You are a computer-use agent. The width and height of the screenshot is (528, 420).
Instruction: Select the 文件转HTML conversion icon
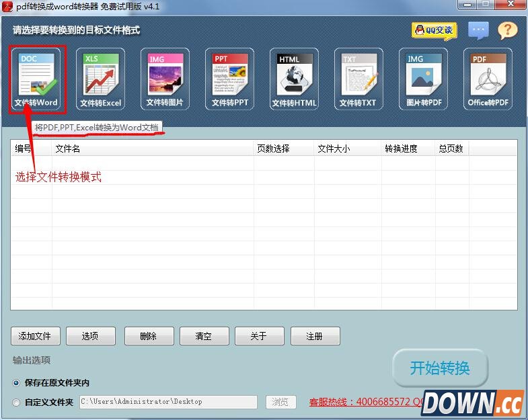pyautogui.click(x=294, y=79)
